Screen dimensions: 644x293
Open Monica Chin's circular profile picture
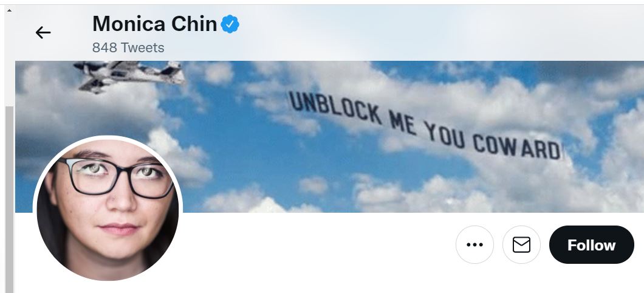108,210
